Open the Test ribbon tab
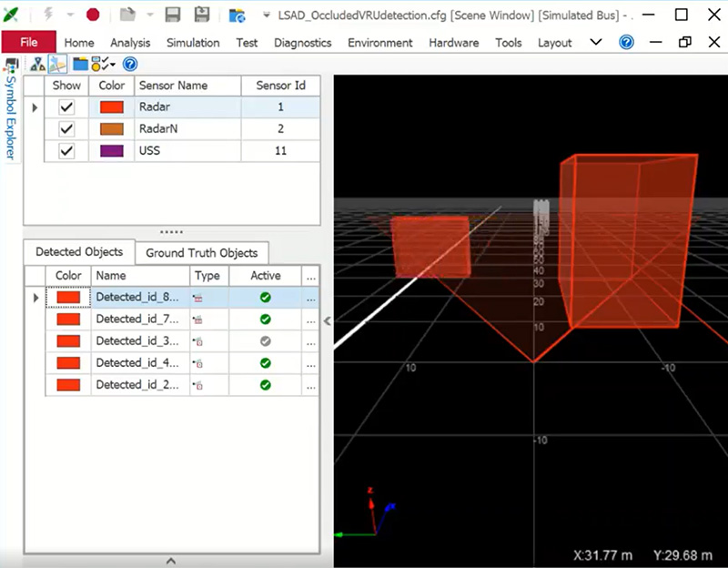The height and width of the screenshot is (568, 728). click(x=247, y=43)
